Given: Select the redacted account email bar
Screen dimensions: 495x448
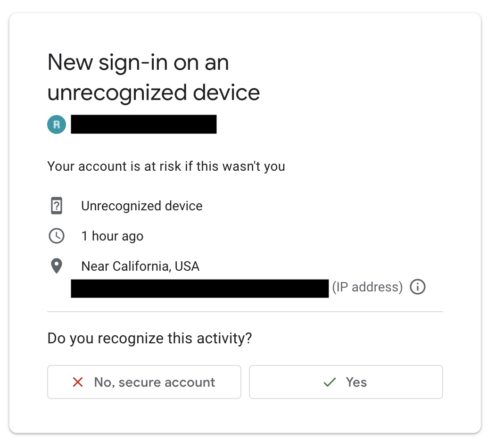Looking at the screenshot, I should coord(144,124).
